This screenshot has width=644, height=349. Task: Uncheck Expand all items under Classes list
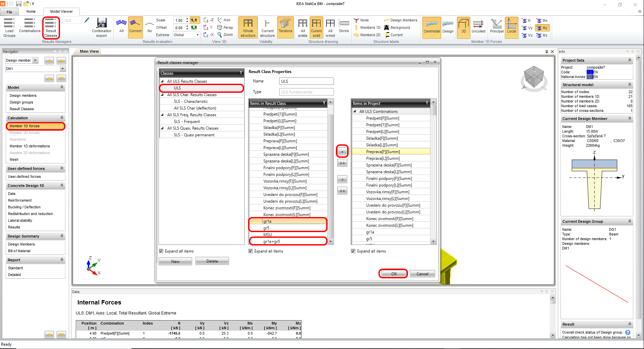click(161, 251)
